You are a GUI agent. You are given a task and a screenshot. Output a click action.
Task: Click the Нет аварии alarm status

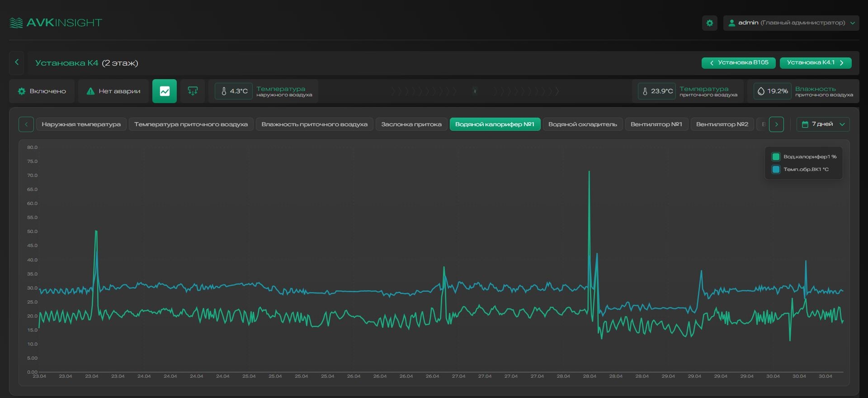(113, 91)
